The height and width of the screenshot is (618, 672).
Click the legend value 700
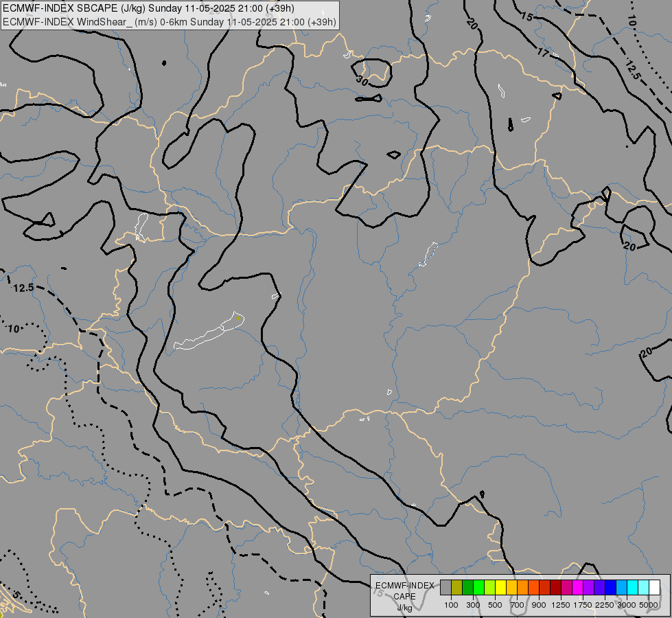tap(517, 605)
